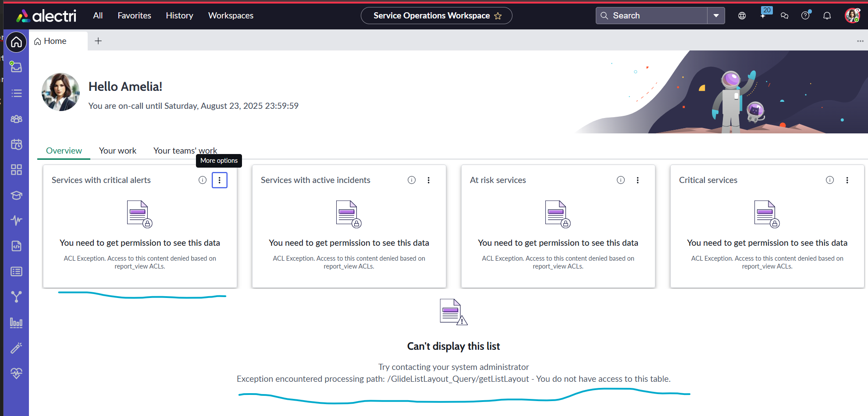Open the Search dropdown arrow

tap(716, 15)
